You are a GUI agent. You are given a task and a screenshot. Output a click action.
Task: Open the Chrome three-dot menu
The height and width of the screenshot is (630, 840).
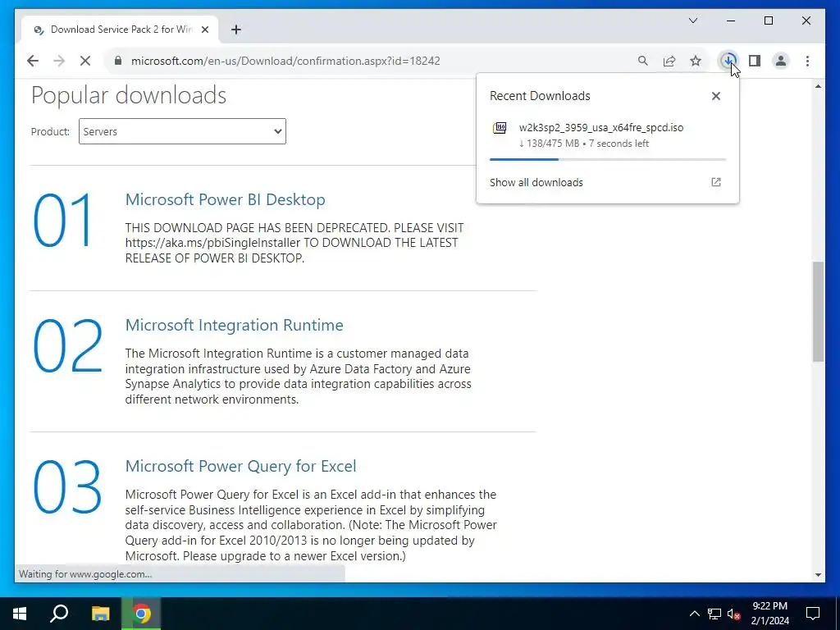(x=807, y=61)
